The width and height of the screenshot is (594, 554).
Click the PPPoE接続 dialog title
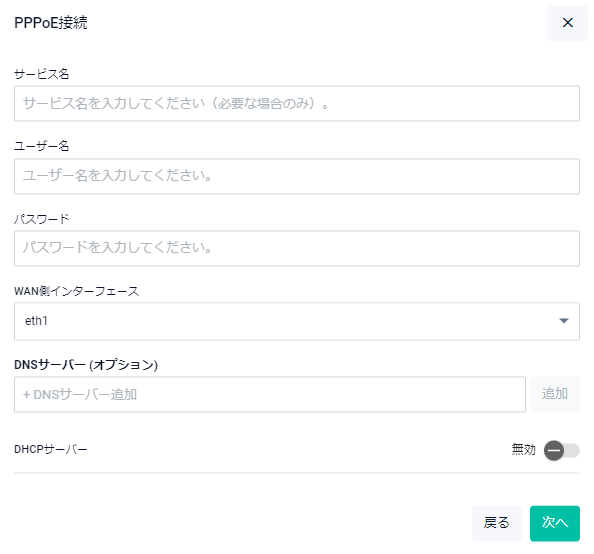51,23
